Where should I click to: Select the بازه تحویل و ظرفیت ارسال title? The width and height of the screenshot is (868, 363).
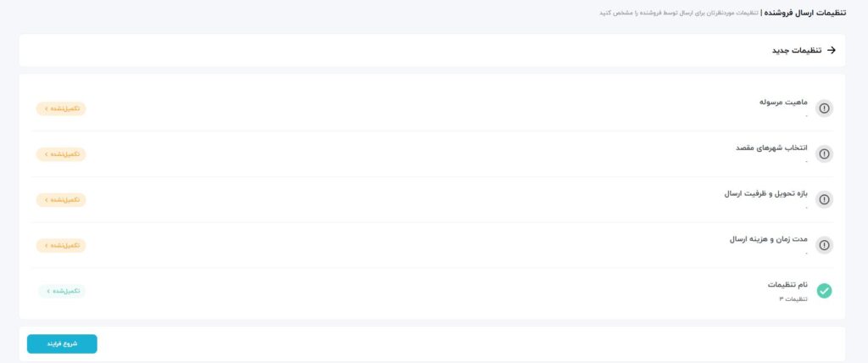766,193
